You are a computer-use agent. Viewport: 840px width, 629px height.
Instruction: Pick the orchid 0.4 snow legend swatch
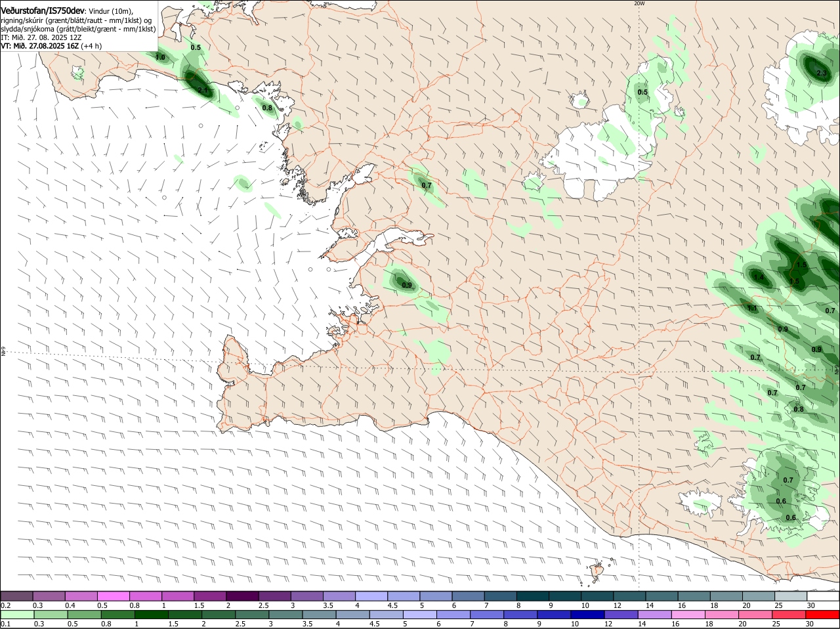pyautogui.click(x=81, y=596)
